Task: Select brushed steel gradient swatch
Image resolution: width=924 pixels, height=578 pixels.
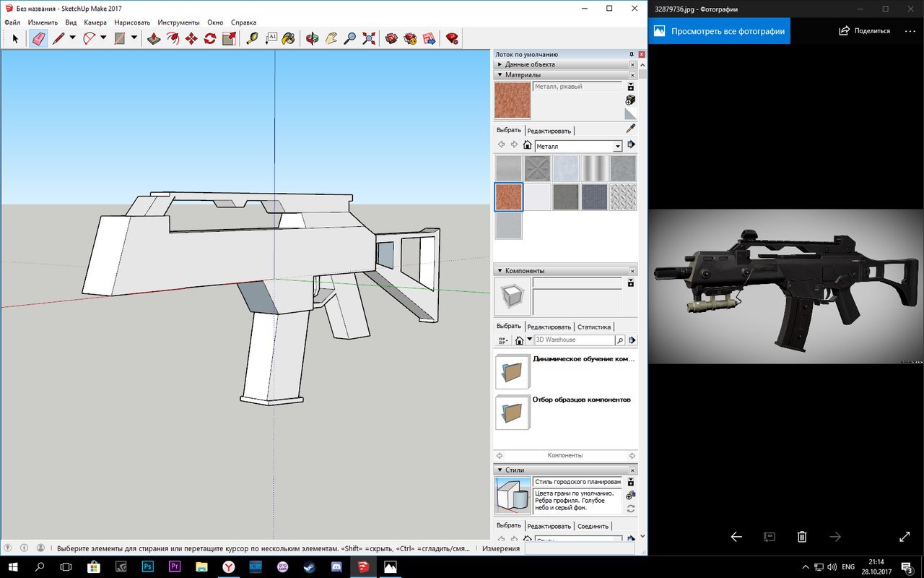Action: pos(594,168)
